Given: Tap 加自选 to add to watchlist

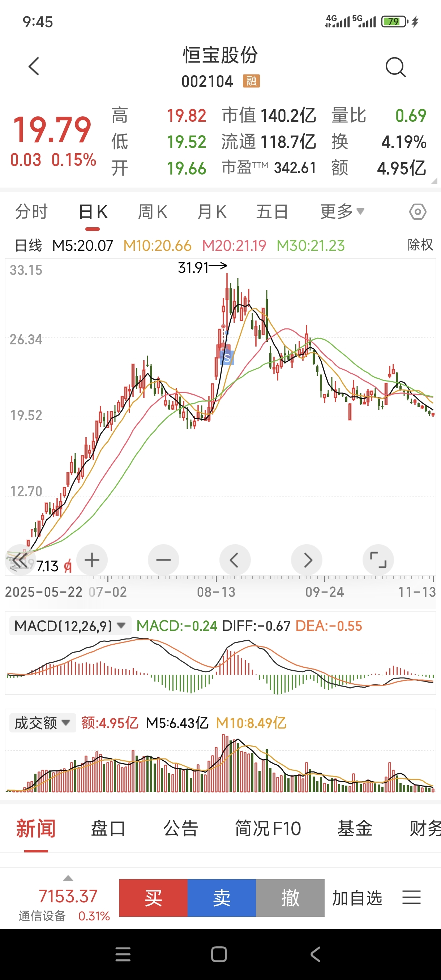Looking at the screenshot, I should [x=357, y=898].
